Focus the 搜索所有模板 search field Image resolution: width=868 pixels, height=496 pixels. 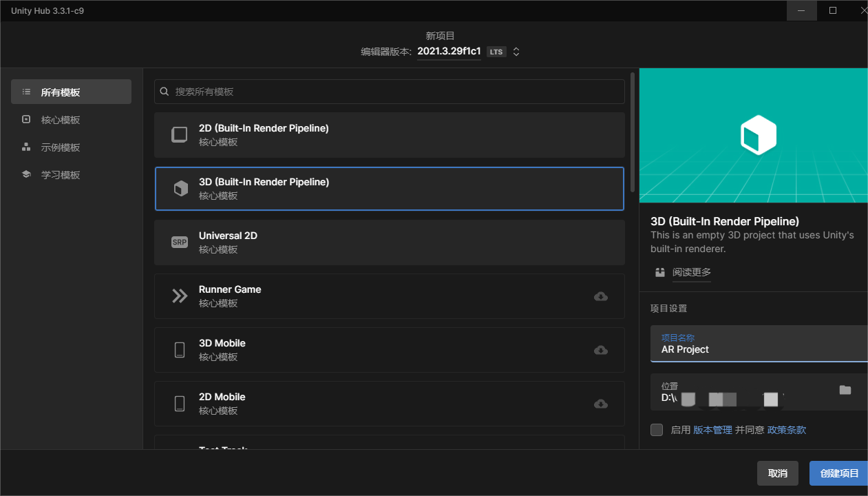pos(390,92)
